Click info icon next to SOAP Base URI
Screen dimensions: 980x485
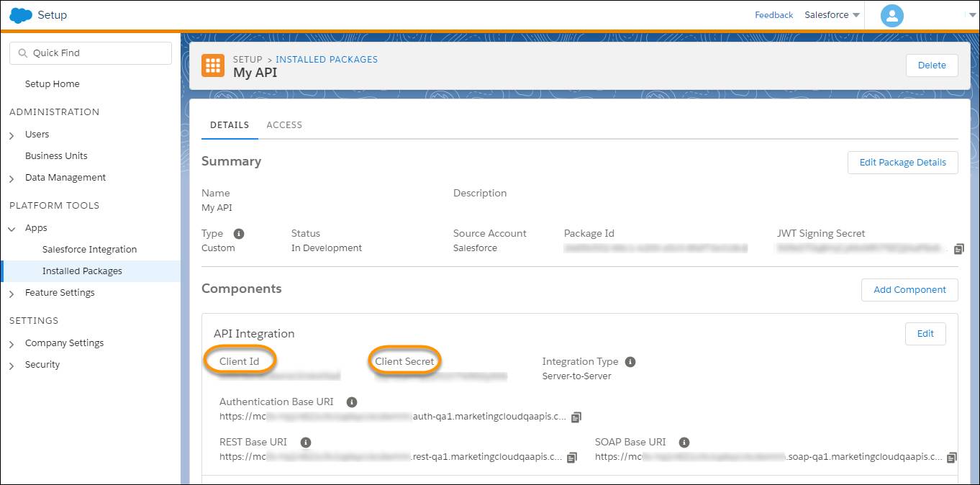tap(684, 443)
